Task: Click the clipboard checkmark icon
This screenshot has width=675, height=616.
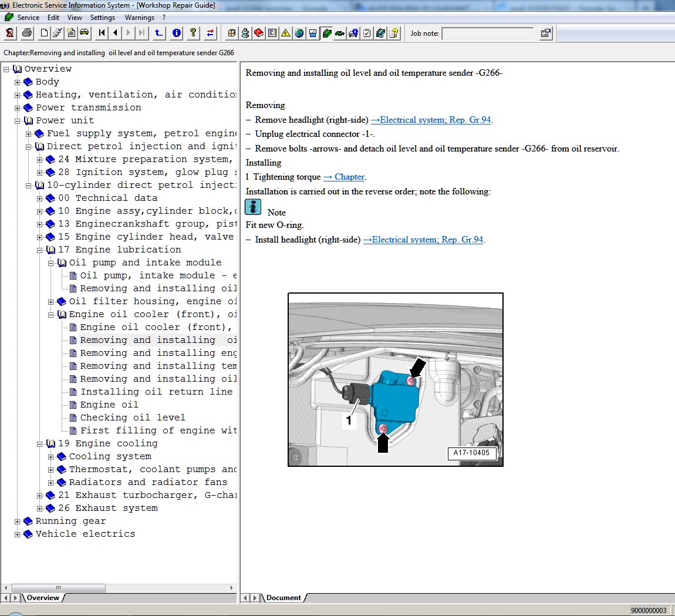Action: coord(367,33)
